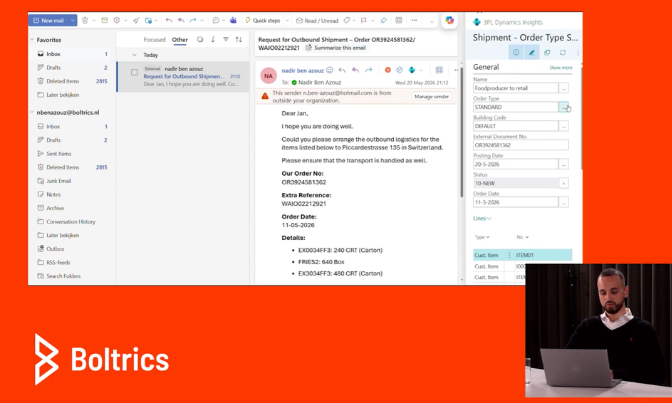Click the email reading pane scrollbar
672x403 pixels.
coord(462,133)
